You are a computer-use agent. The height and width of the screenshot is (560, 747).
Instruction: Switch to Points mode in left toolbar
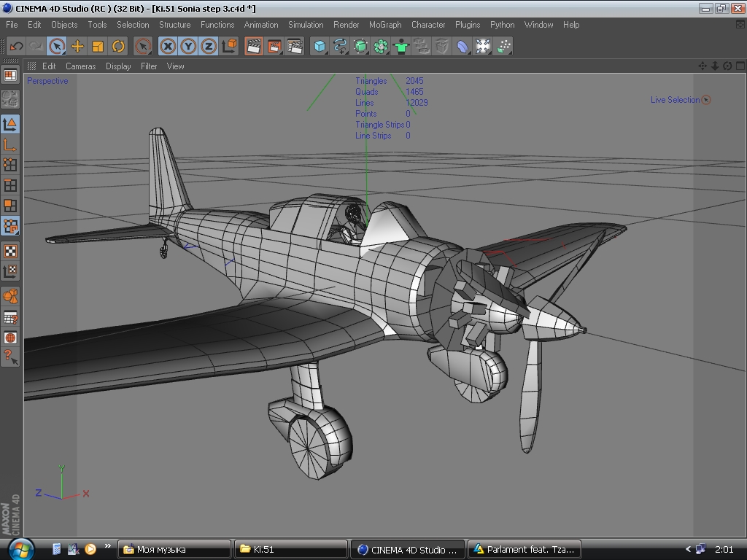coord(10,165)
